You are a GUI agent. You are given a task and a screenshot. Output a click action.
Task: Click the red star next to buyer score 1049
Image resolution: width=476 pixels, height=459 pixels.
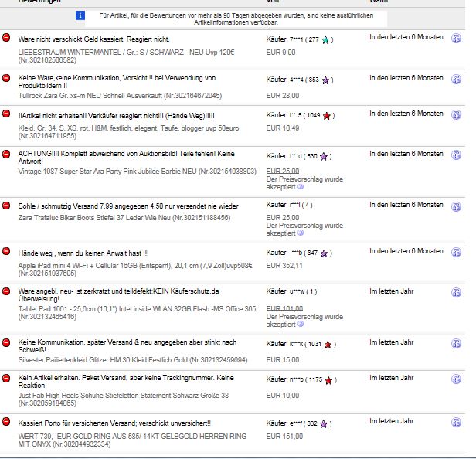coord(327,116)
